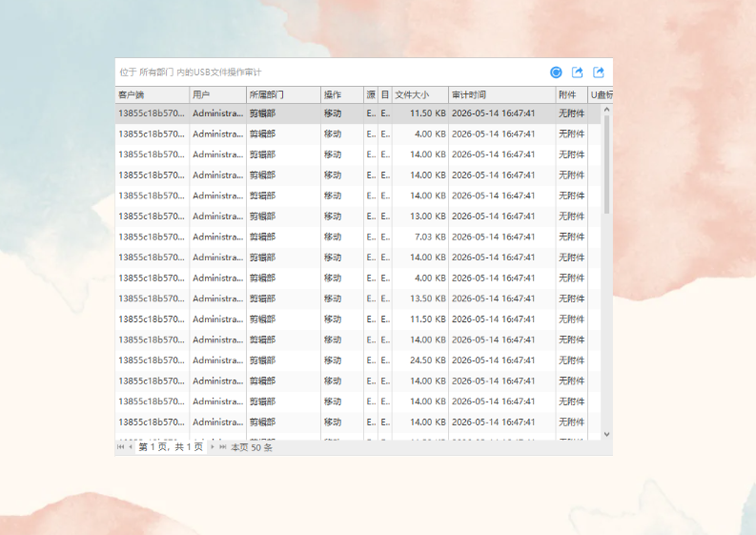Image resolution: width=756 pixels, height=535 pixels.
Task: Select the row with file size 13.00 KB
Action: (x=358, y=216)
